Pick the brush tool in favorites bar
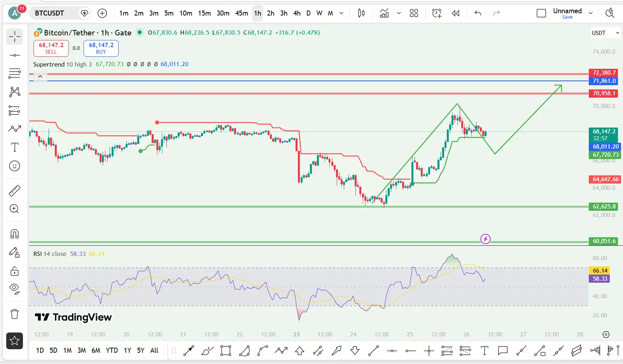This screenshot has width=623, height=364. (x=207, y=351)
